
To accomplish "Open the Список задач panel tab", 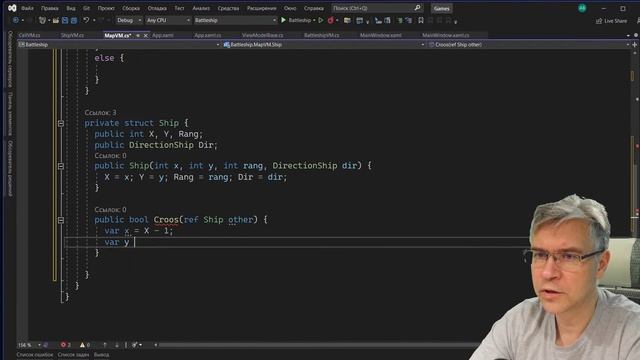I will [x=73, y=355].
